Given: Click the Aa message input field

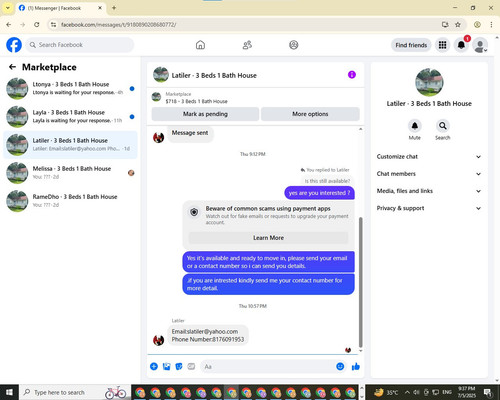Looking at the screenshot, I should tap(267, 367).
